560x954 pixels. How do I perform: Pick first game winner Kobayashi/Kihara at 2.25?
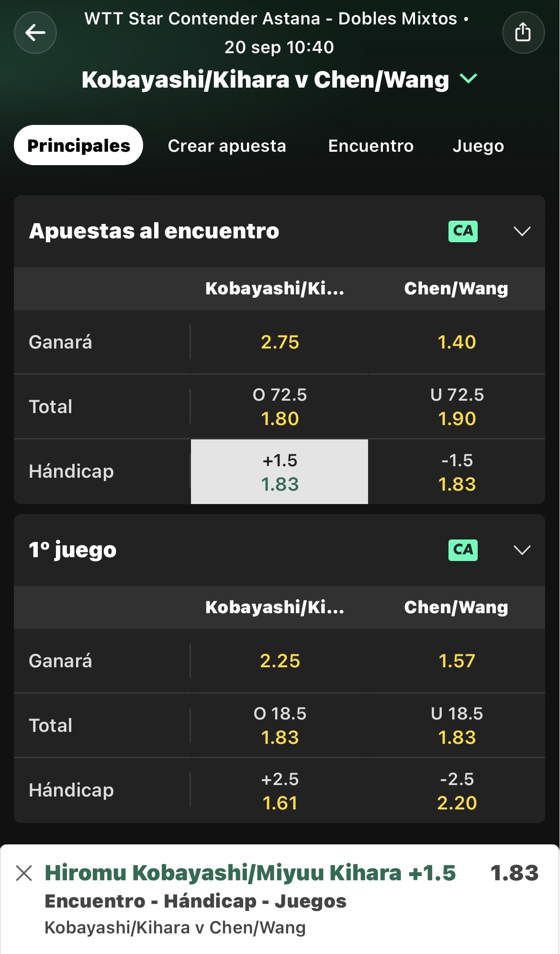(280, 661)
